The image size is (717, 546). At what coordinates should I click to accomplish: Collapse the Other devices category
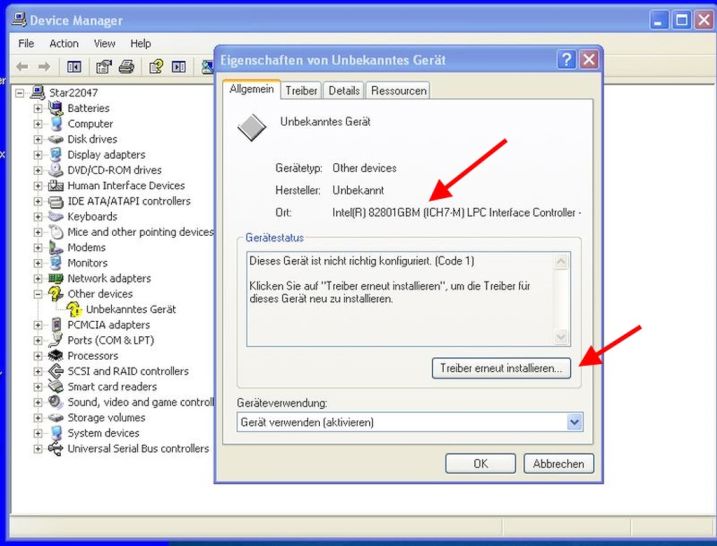pos(38,294)
